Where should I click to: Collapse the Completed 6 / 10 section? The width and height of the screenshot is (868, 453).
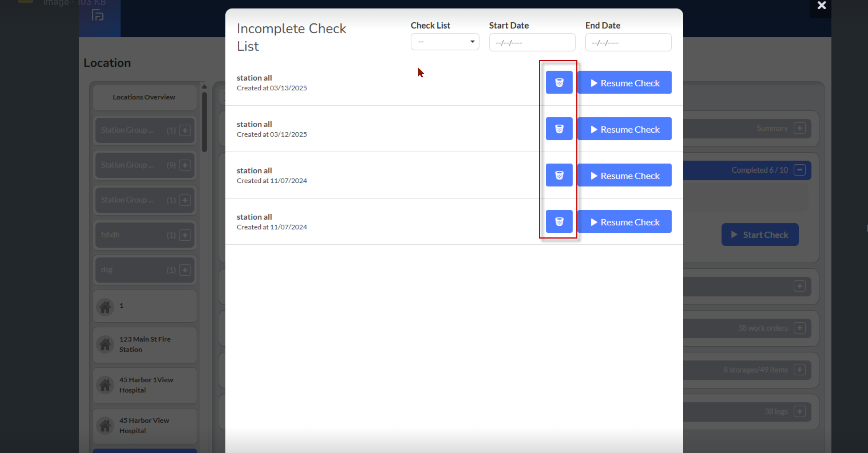[799, 170]
